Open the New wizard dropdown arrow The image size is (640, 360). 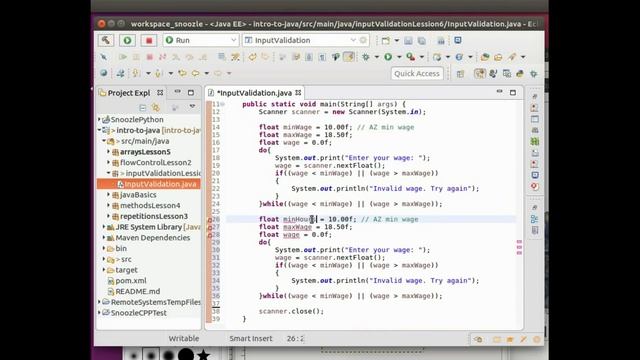tap(396, 40)
